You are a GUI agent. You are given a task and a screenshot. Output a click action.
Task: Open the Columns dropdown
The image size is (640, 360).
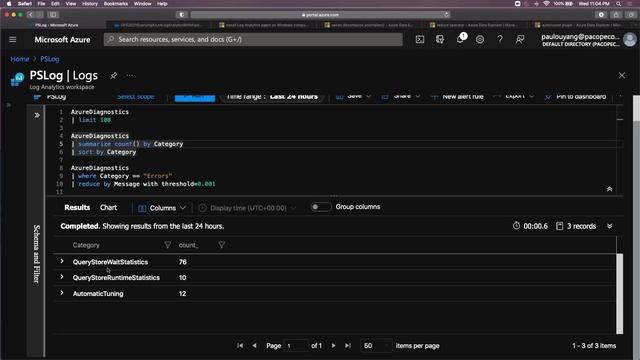162,208
